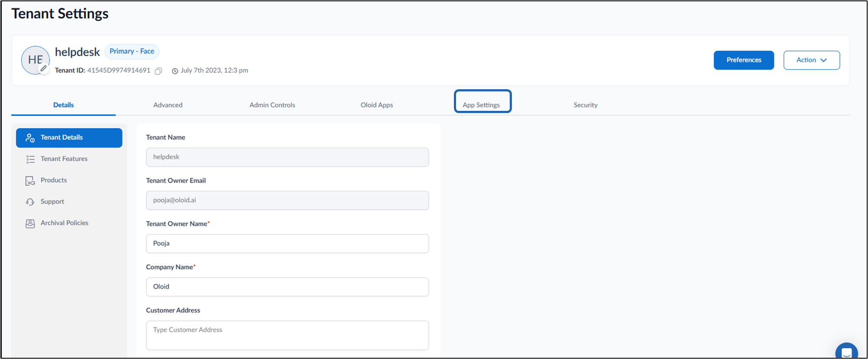
Task: Open the Oloid Apps tab
Action: coord(377,105)
